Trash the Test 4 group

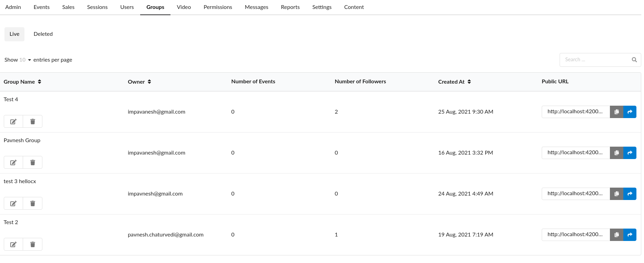[33, 122]
